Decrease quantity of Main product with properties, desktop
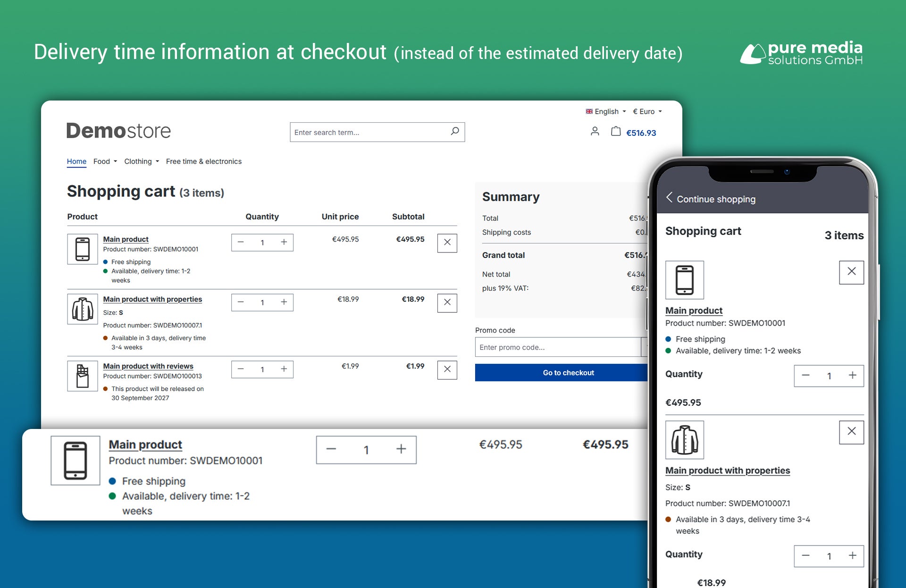 [241, 302]
